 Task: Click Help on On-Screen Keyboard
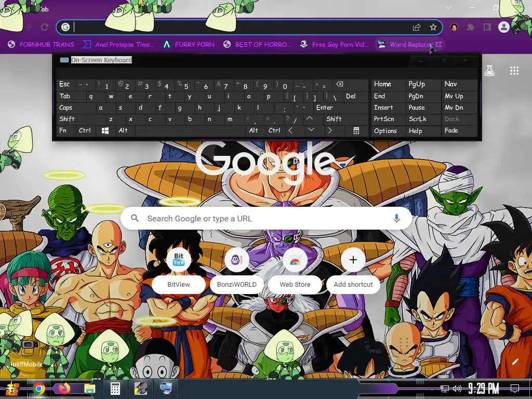click(x=423, y=130)
